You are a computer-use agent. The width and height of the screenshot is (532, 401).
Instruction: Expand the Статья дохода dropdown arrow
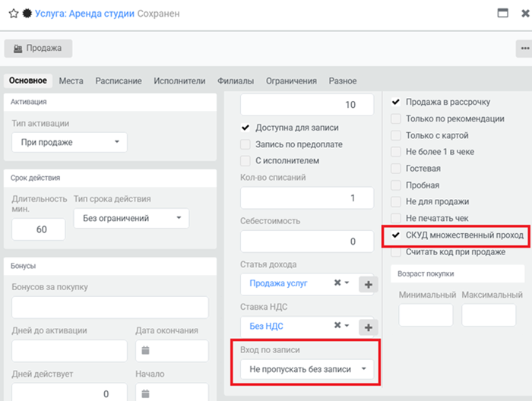(x=347, y=283)
